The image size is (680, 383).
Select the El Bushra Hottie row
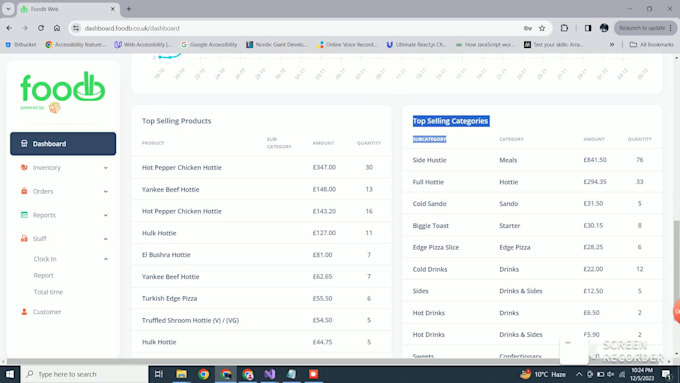262,255
